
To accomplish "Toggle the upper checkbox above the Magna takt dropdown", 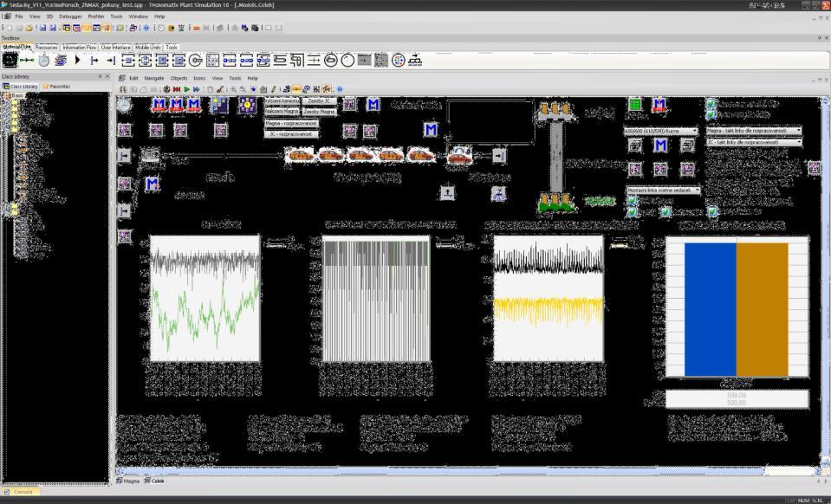I will coord(711,103).
